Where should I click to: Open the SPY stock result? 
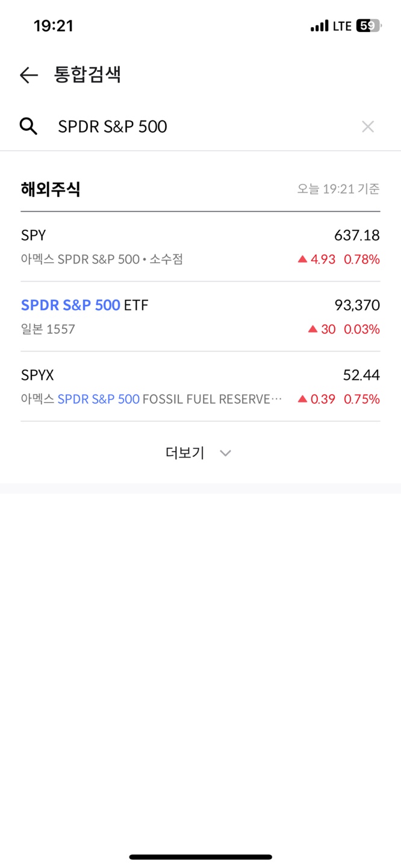(200, 247)
